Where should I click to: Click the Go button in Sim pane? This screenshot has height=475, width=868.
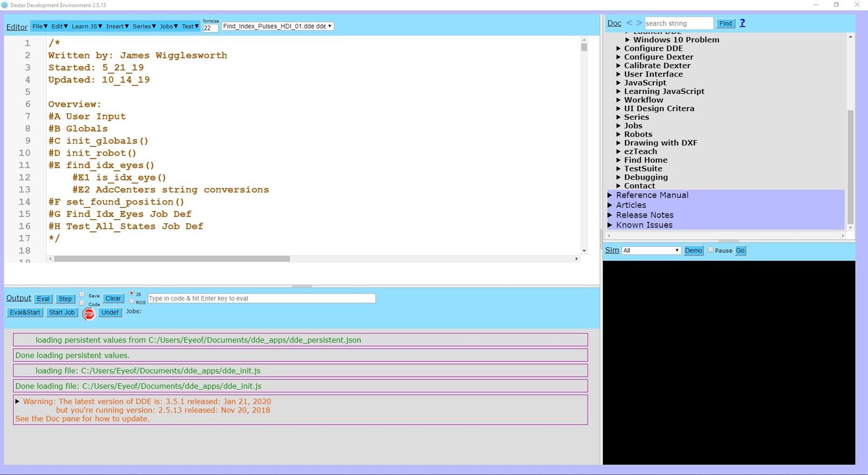pyautogui.click(x=741, y=251)
